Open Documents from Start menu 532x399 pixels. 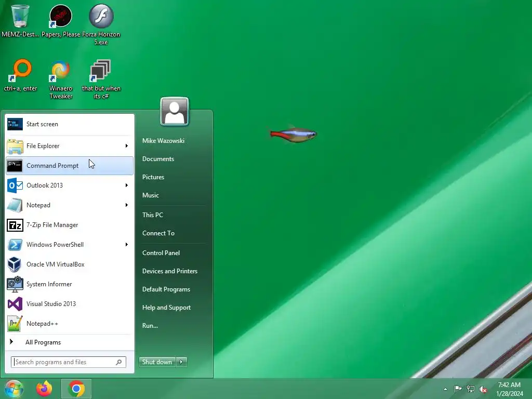pos(158,159)
